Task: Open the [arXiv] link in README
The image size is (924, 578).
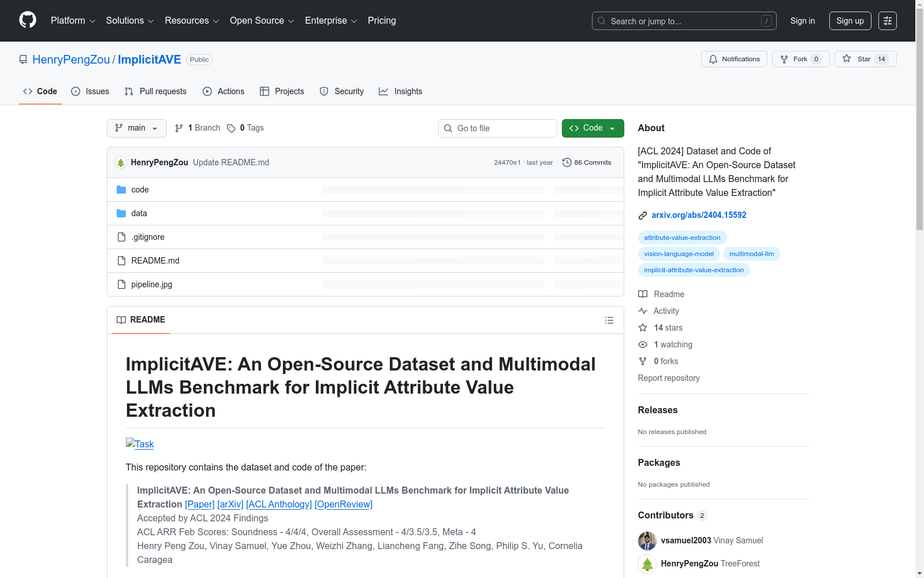Action: tap(230, 504)
